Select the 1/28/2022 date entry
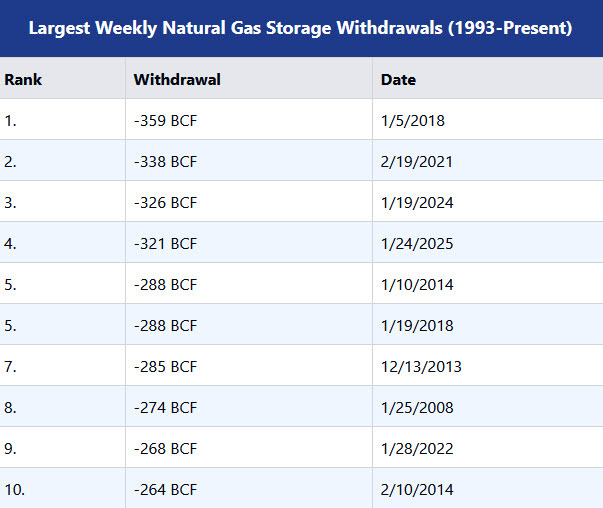The width and height of the screenshot is (603, 508). [417, 449]
